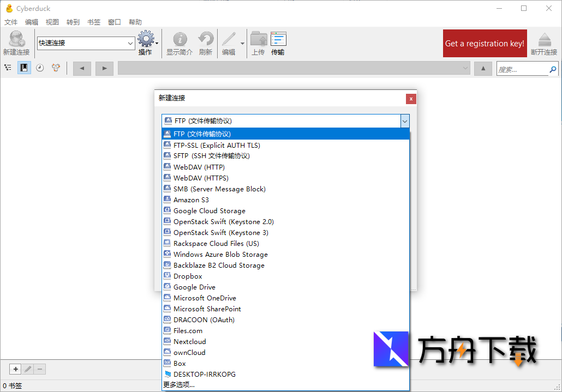The height and width of the screenshot is (392, 562).
Task: Click the plus add bookmark button
Action: [15, 369]
